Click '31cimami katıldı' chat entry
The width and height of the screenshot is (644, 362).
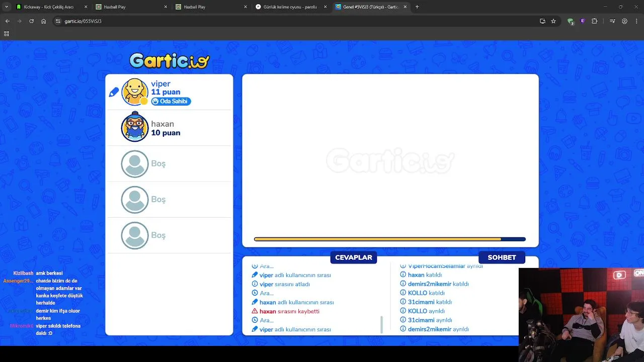click(x=430, y=302)
